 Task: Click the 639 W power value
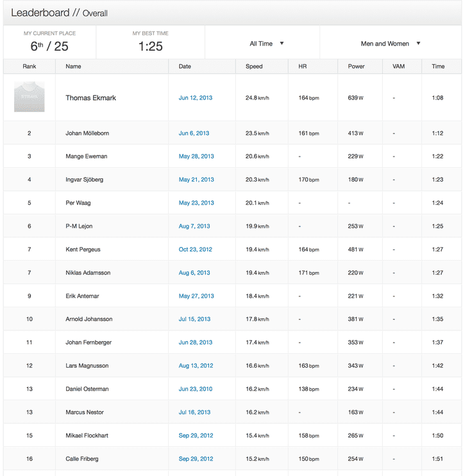(355, 98)
